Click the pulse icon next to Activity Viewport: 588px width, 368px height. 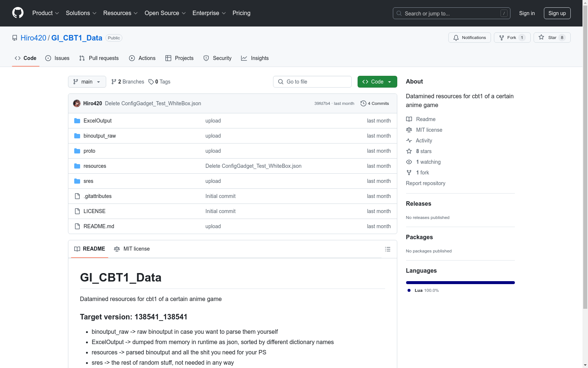(409, 141)
